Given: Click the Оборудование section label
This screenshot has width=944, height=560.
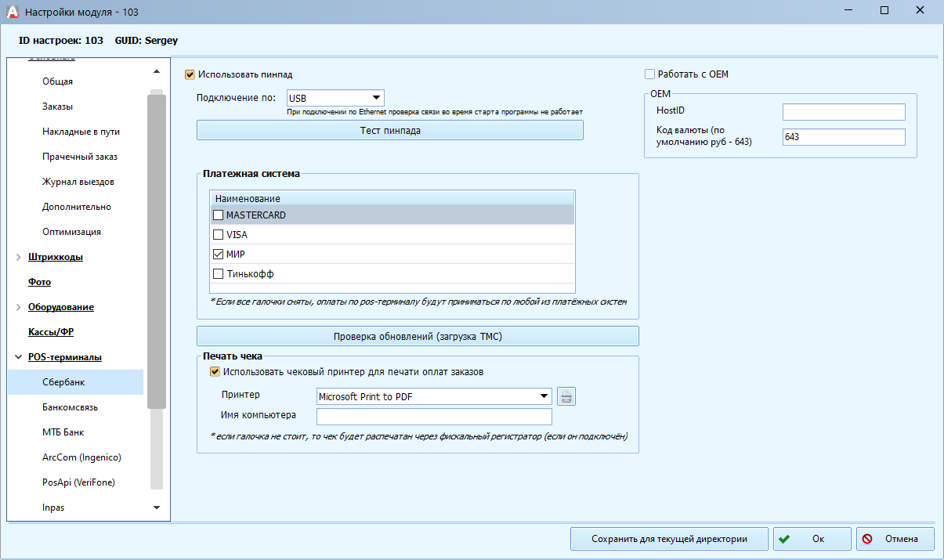Looking at the screenshot, I should pos(60,307).
